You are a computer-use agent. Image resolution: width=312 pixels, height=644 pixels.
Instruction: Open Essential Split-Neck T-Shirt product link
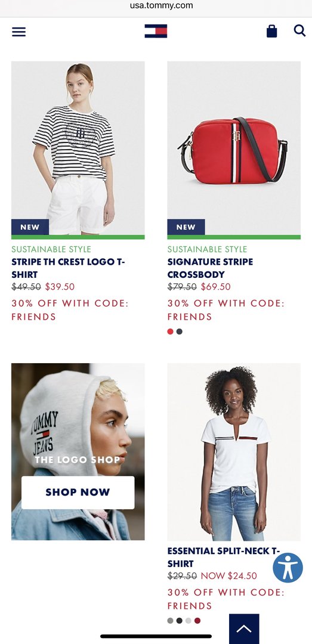(x=224, y=557)
